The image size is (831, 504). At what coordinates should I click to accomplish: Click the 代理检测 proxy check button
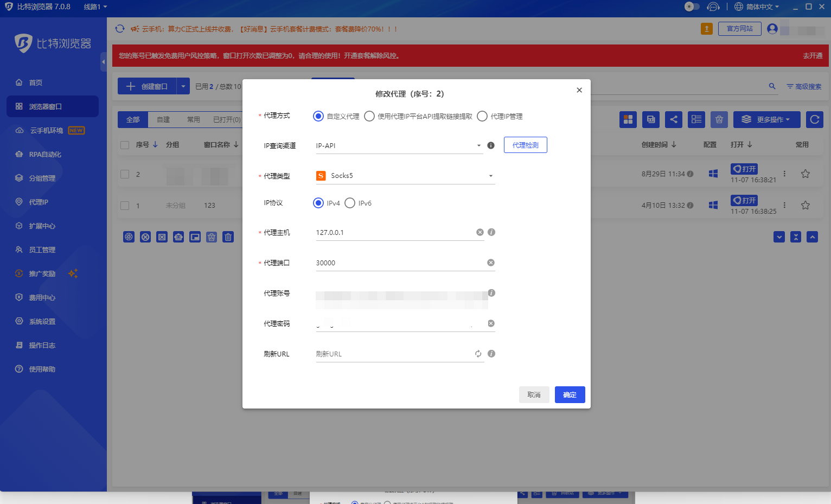525,145
